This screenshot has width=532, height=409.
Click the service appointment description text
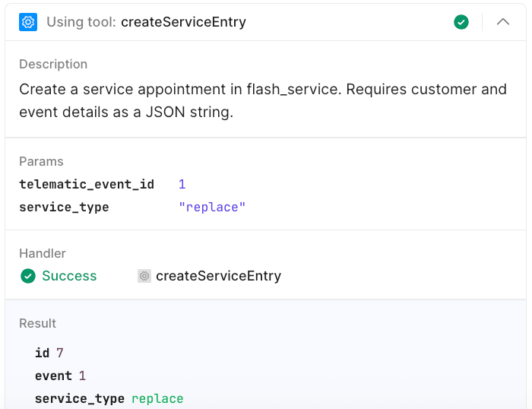262,101
